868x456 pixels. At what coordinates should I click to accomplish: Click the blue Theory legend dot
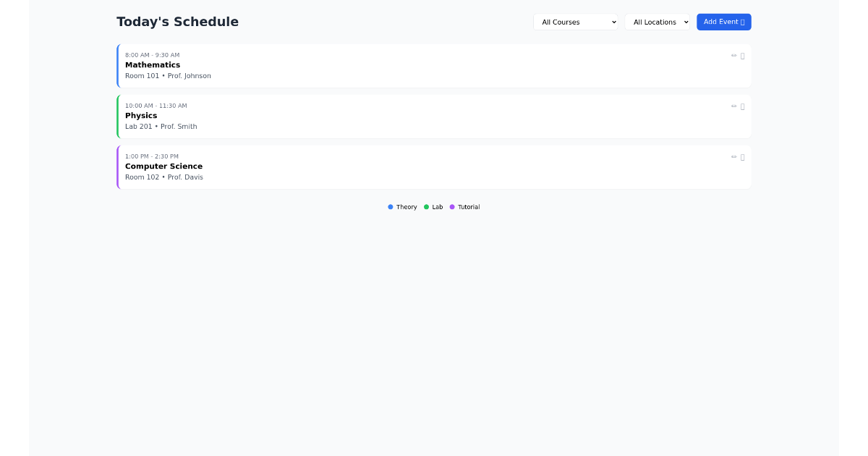391,207
